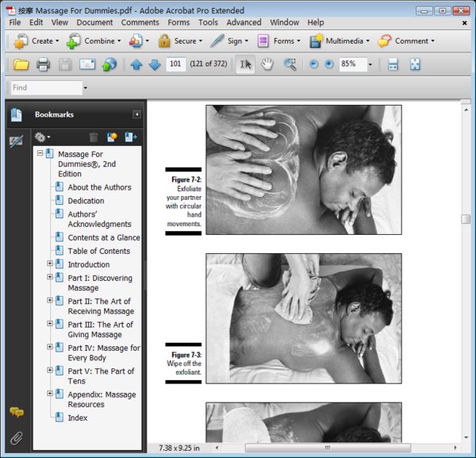Jump to Contents at a Glance bookmark

click(104, 237)
